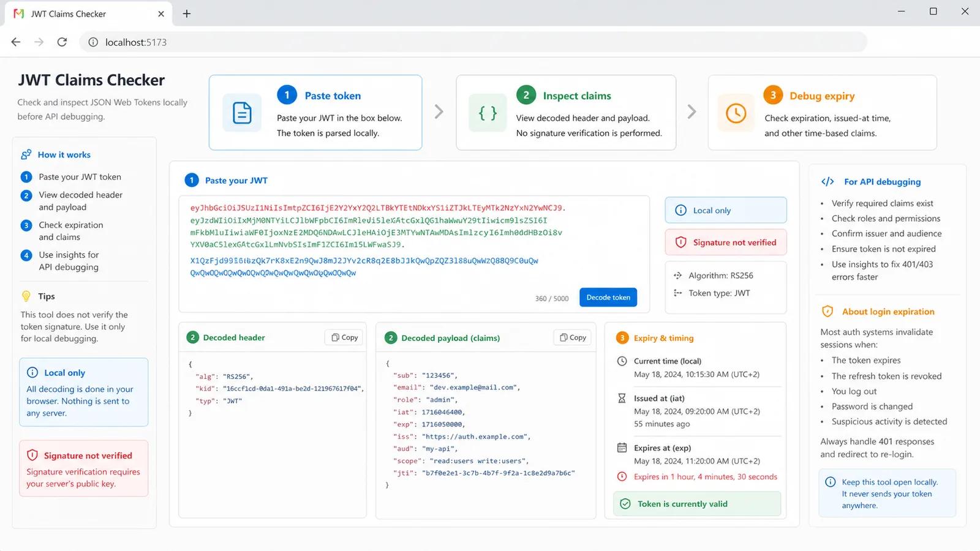The width and height of the screenshot is (980, 551).
Task: Click the Algorithm: RS256 label
Action: pos(720,275)
